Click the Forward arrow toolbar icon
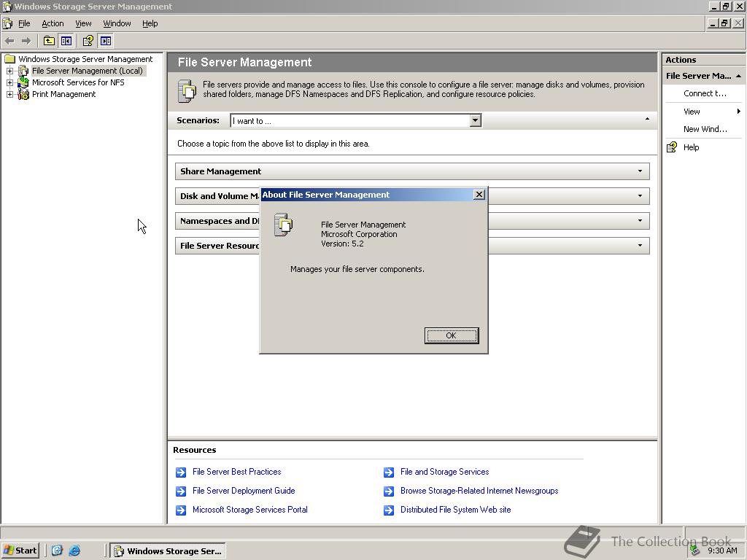 [26, 41]
